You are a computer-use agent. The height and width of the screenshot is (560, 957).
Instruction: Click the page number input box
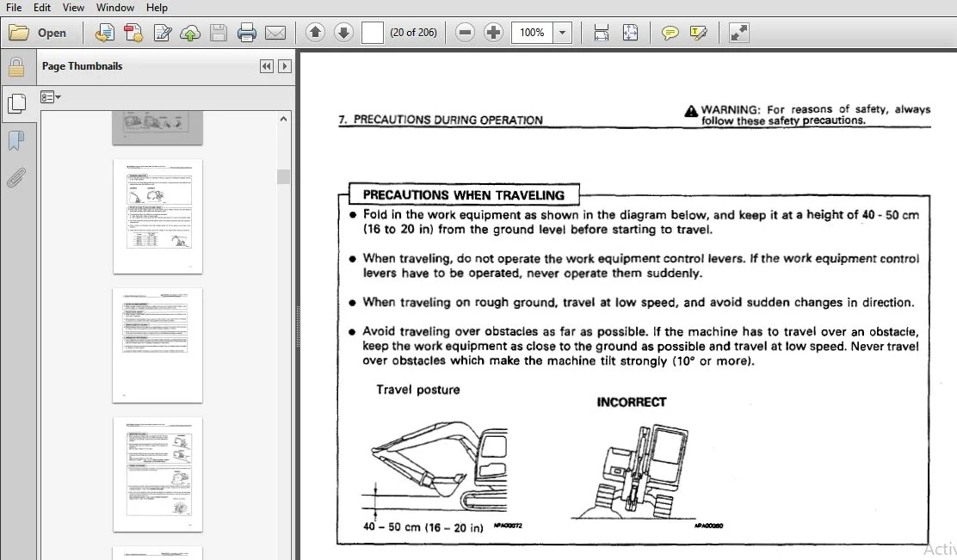(x=373, y=33)
